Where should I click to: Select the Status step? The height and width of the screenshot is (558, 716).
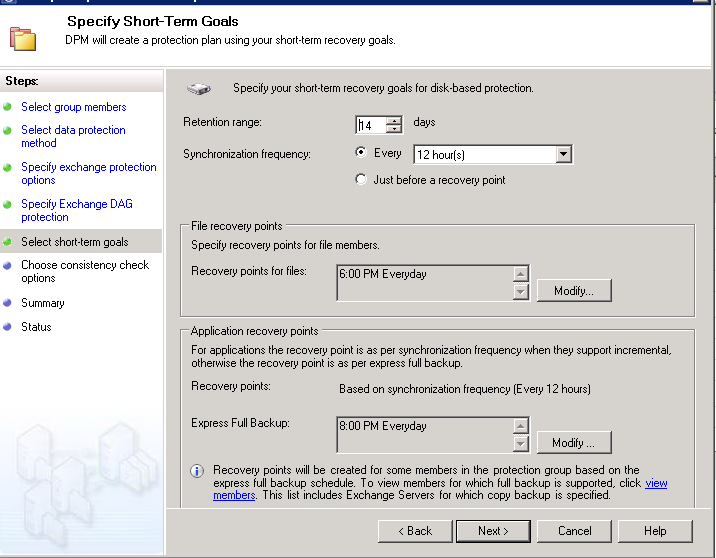(36, 327)
